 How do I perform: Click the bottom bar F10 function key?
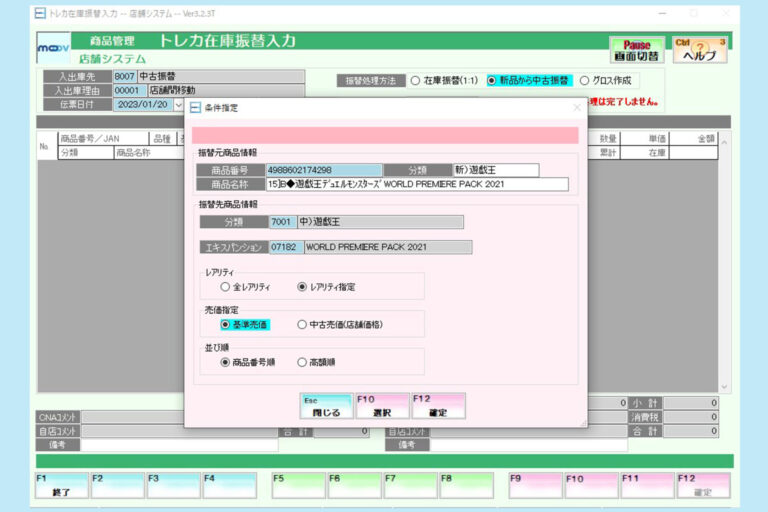tap(591, 485)
